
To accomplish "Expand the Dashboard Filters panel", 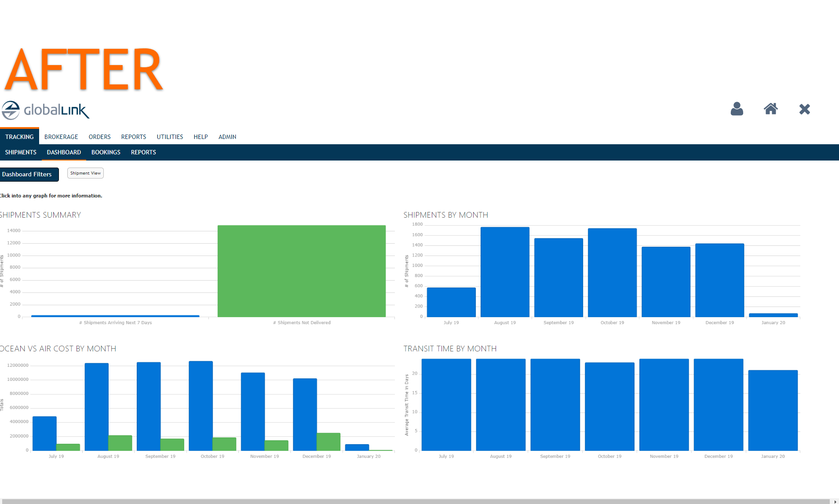I will 28,174.
